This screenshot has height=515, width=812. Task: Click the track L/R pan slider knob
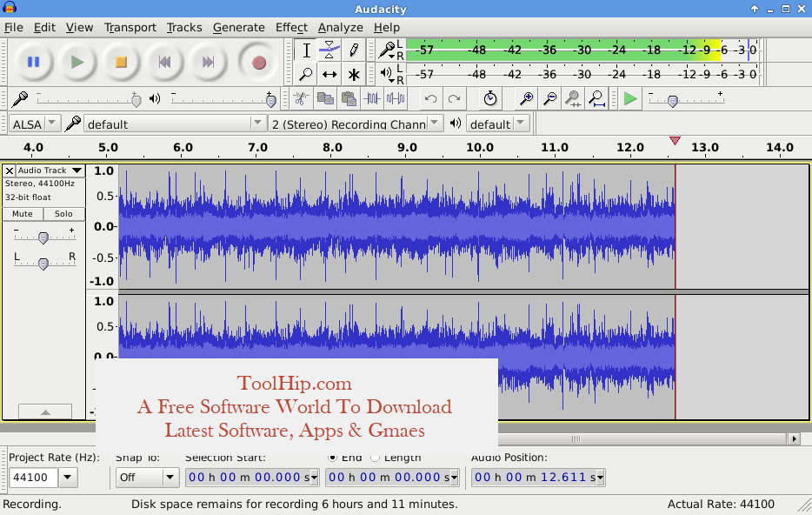point(43,264)
